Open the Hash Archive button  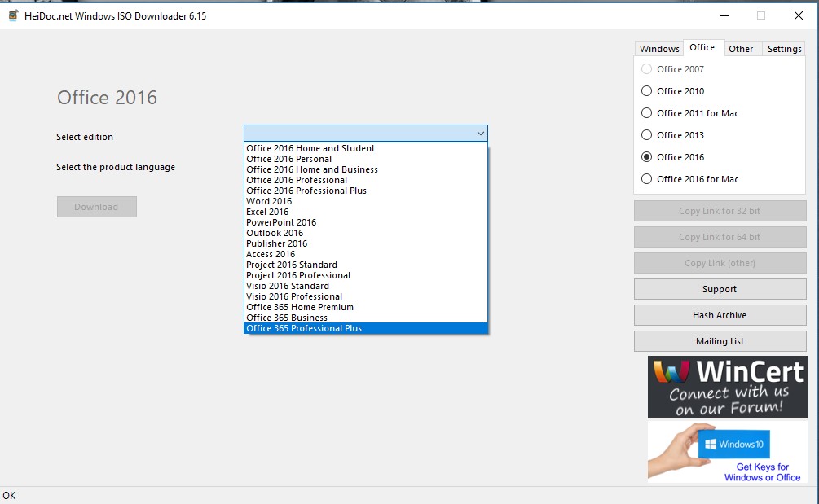(x=720, y=315)
